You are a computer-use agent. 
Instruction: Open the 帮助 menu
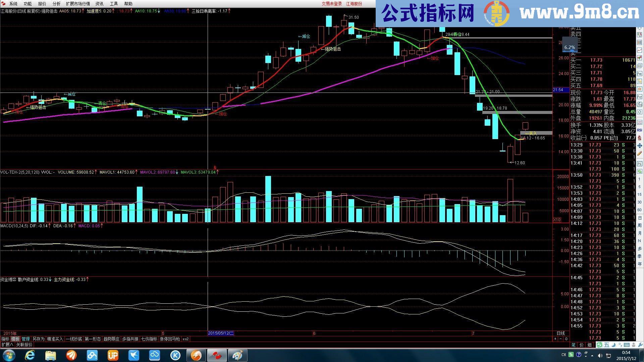click(x=128, y=4)
